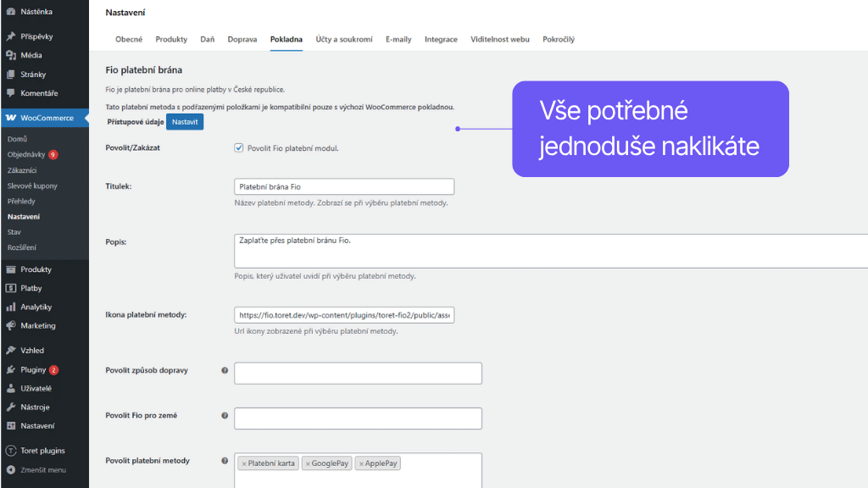The width and height of the screenshot is (868, 488).
Task: Collapse sidebar with Zmenšit menu arrow icon
Action: 10,469
